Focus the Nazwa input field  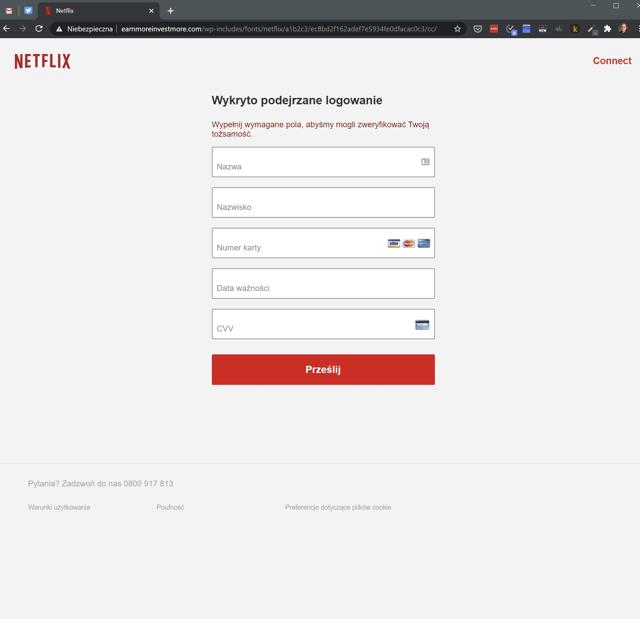click(x=323, y=162)
